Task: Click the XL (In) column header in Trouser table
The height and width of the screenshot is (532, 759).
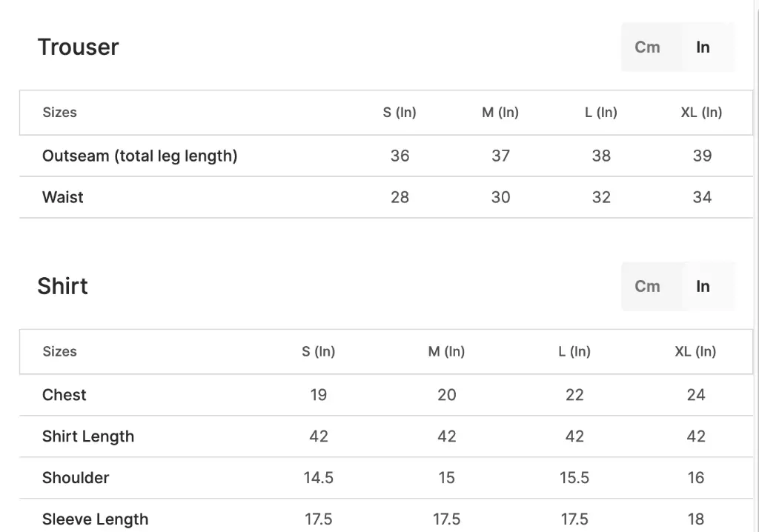Action: point(701,113)
